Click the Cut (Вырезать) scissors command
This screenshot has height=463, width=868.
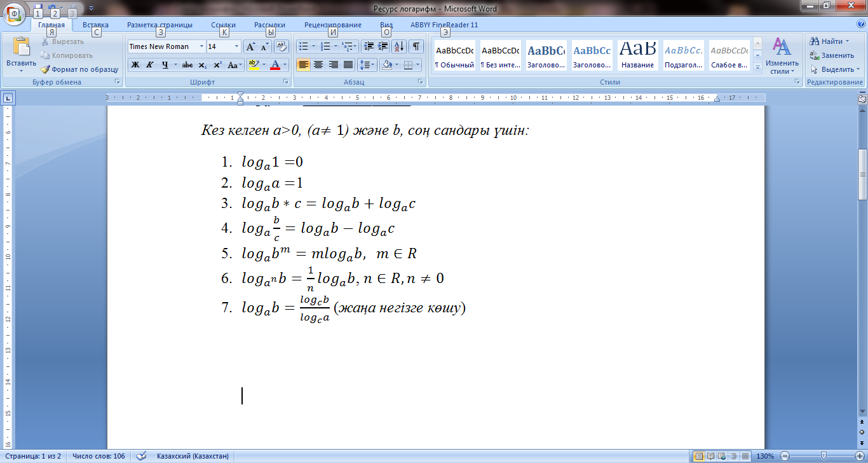click(x=62, y=41)
